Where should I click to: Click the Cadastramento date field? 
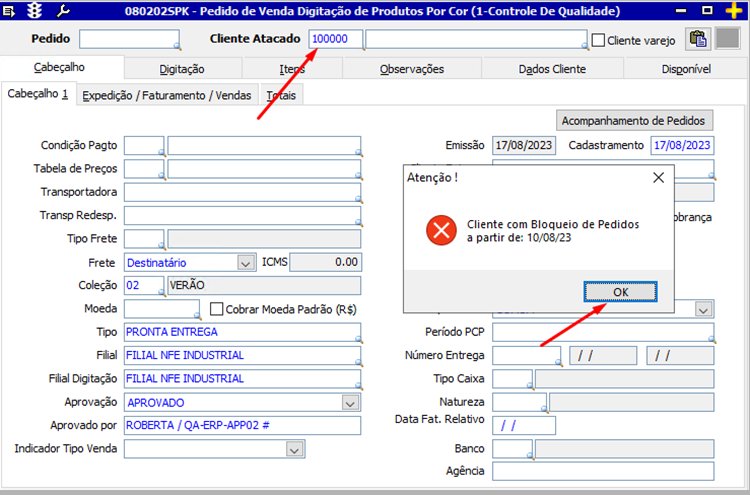(682, 145)
